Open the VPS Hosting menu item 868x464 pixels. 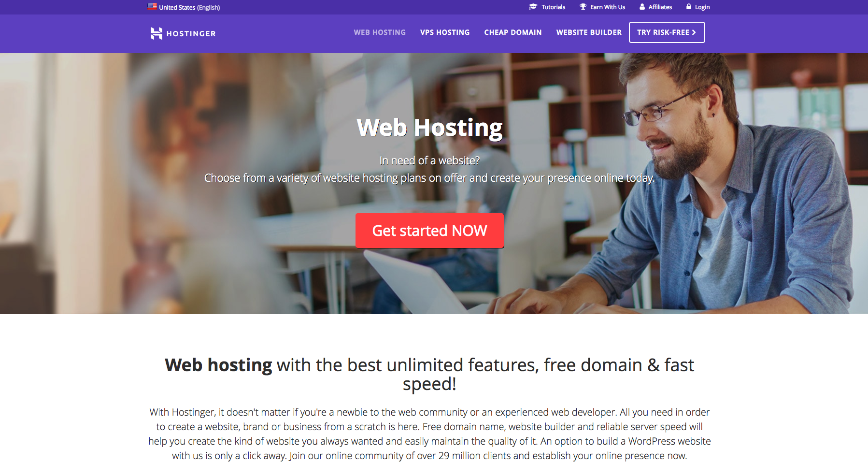445,32
